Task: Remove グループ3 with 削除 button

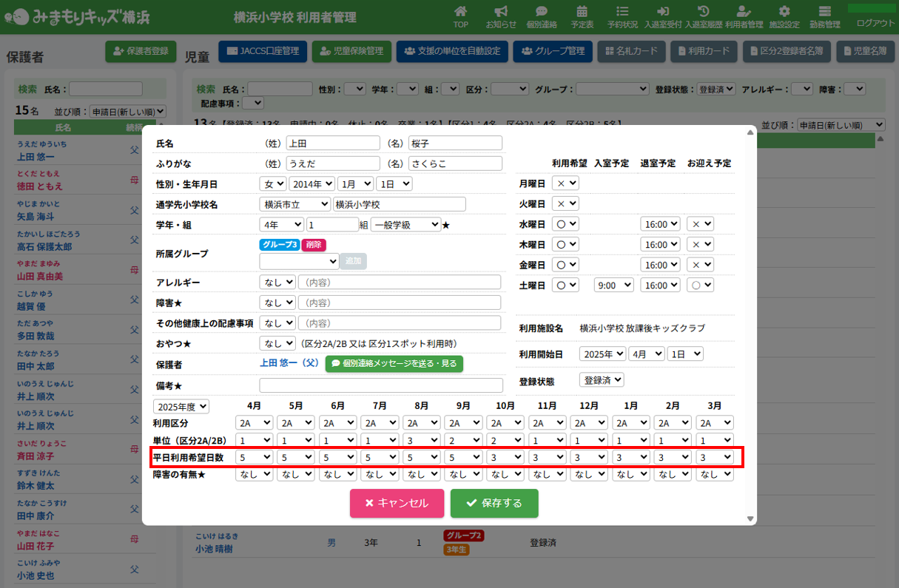Action: click(x=313, y=245)
